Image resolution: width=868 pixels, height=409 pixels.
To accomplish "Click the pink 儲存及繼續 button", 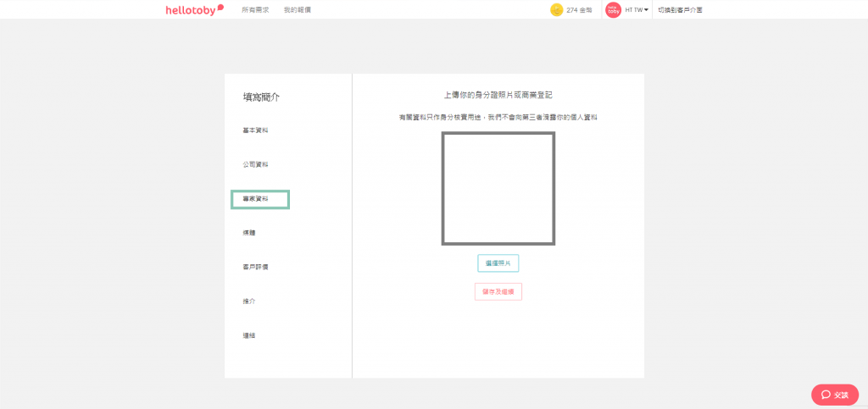I will [x=498, y=291].
